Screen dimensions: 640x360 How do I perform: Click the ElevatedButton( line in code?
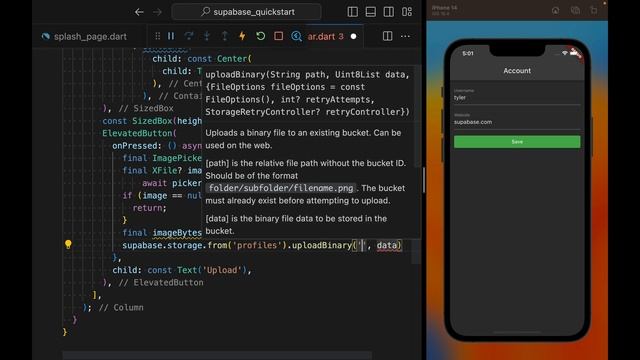(139, 133)
